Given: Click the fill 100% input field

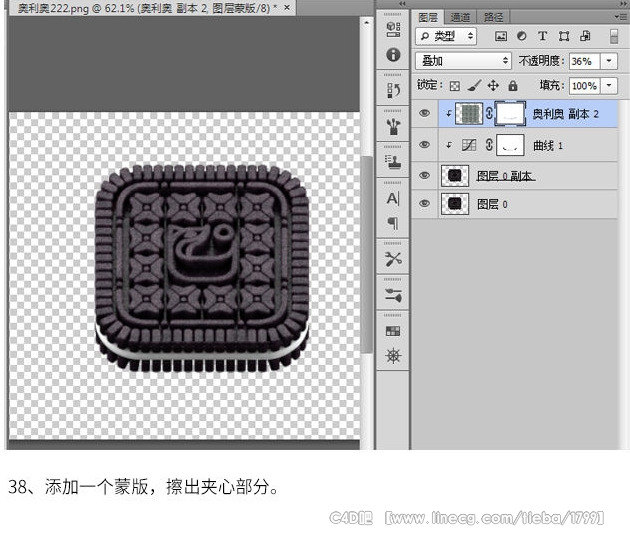Looking at the screenshot, I should tap(585, 86).
